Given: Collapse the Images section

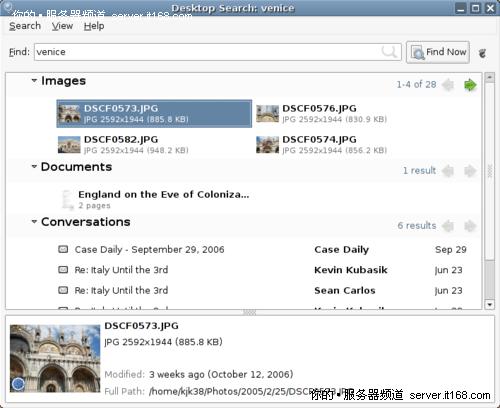Looking at the screenshot, I should point(34,80).
